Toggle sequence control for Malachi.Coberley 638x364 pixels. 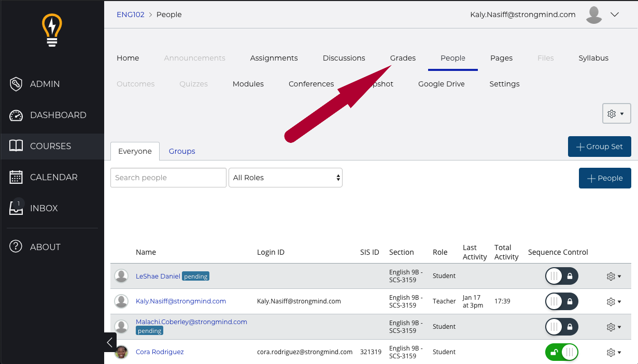(x=562, y=327)
